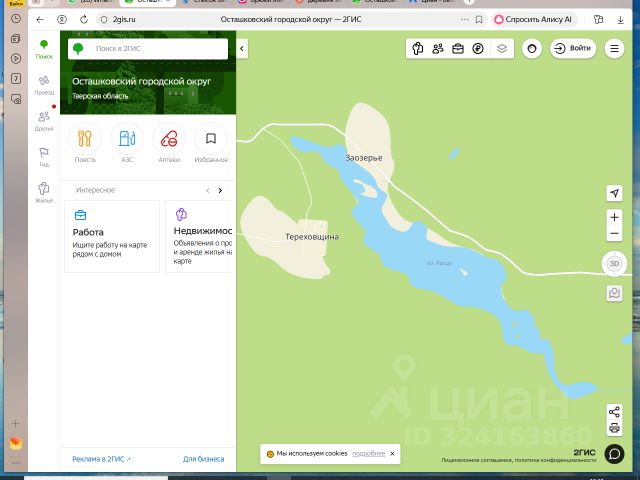Open the Для бизнеса link

coord(204,459)
